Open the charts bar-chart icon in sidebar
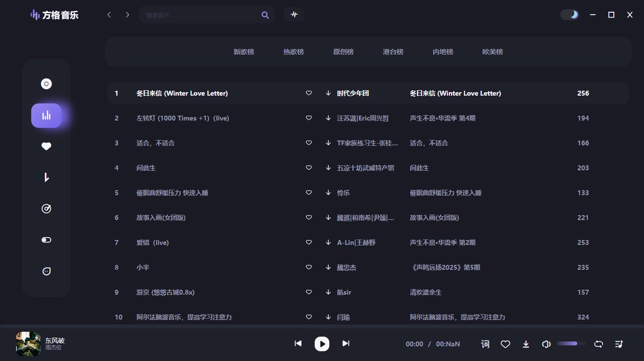 pyautogui.click(x=46, y=116)
